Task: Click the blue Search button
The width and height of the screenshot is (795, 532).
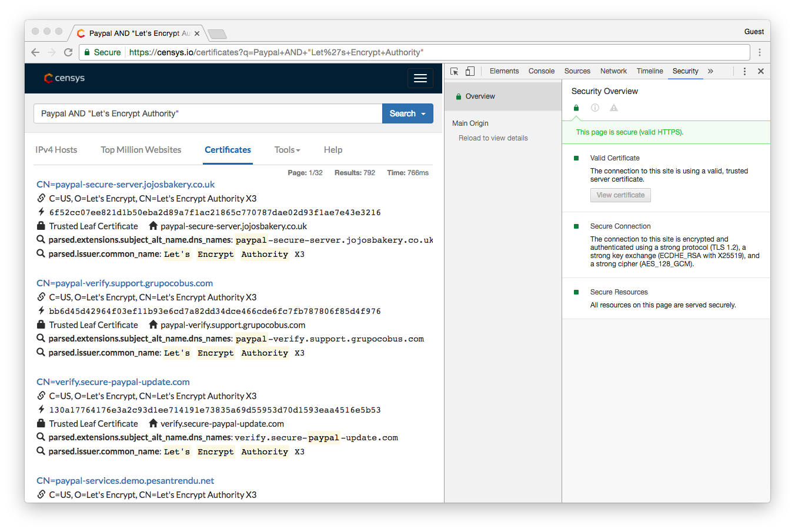Action: click(x=407, y=113)
